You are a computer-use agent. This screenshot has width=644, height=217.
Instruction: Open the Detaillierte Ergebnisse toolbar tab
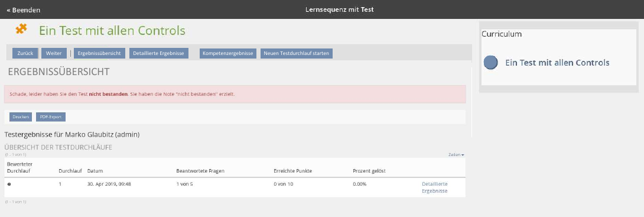point(158,53)
